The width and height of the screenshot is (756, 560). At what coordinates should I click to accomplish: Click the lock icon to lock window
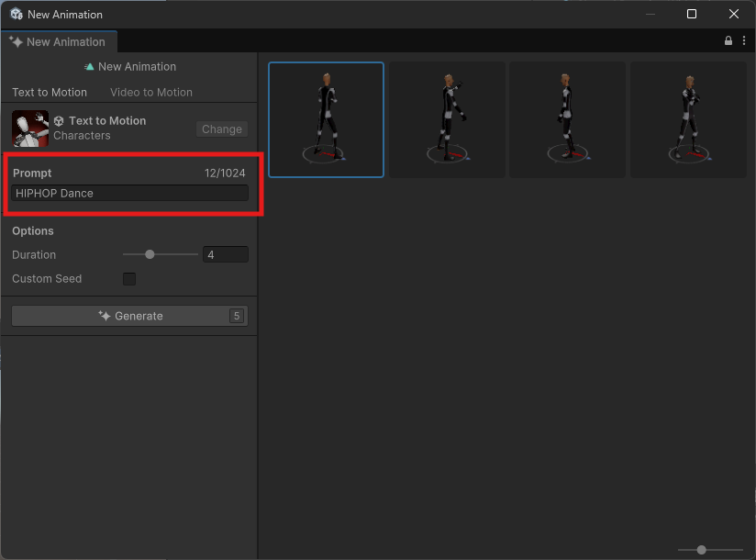point(728,41)
